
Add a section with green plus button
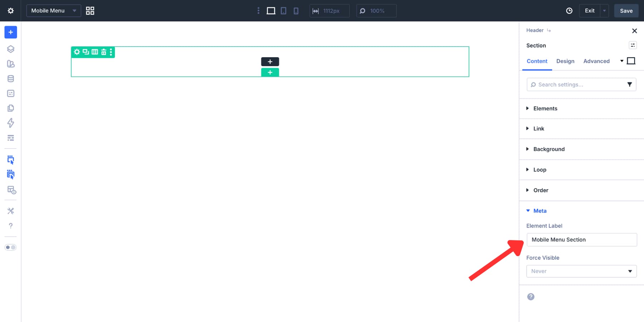pyautogui.click(x=270, y=72)
